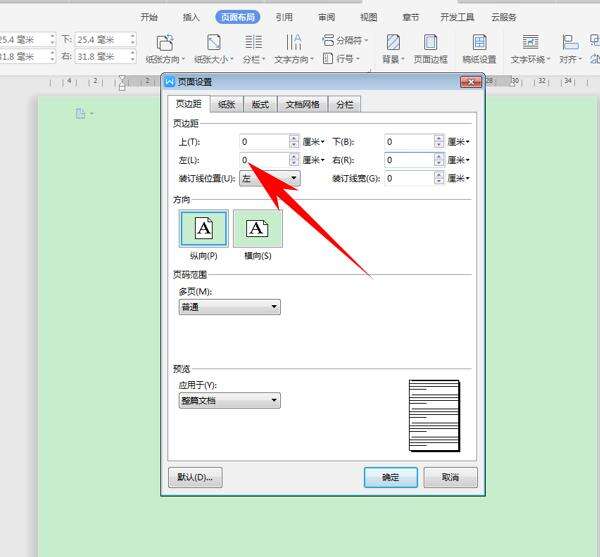
Task: Open the 引用 ribbon tab
Action: 284,17
